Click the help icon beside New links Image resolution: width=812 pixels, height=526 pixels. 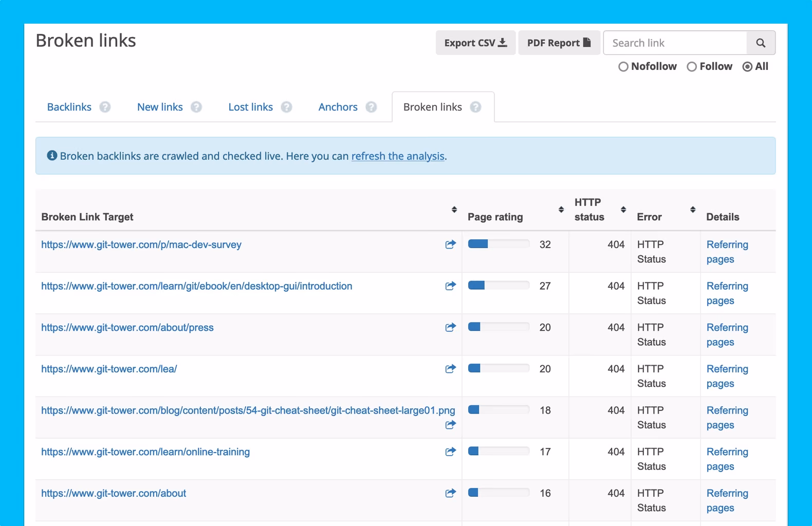tap(196, 107)
